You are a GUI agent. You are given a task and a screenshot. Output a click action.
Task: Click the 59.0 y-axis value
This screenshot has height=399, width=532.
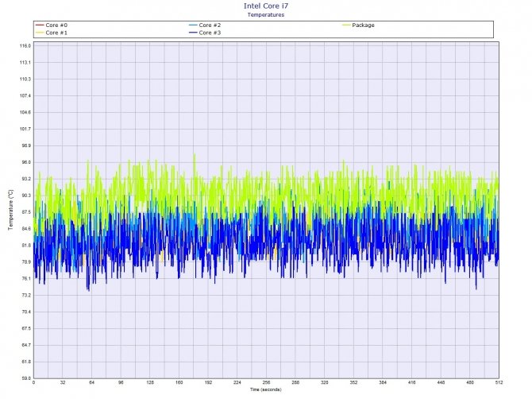click(25, 378)
